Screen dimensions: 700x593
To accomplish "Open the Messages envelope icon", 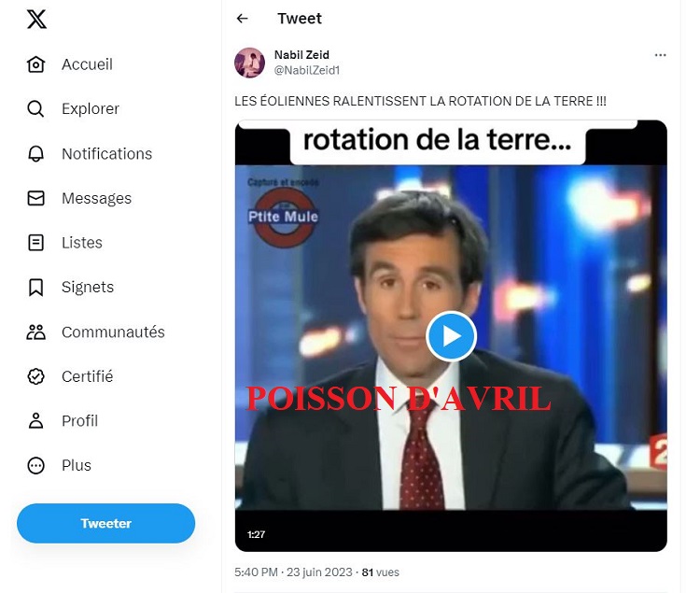I will tap(35, 198).
